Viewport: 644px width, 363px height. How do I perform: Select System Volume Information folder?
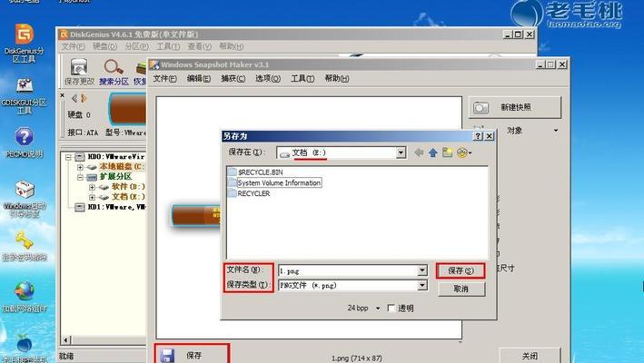click(x=274, y=182)
